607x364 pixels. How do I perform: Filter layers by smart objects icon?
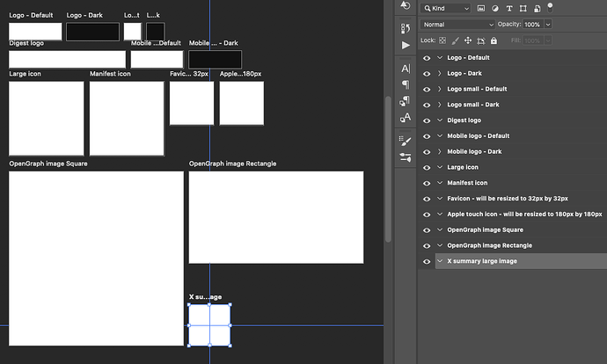click(x=537, y=8)
